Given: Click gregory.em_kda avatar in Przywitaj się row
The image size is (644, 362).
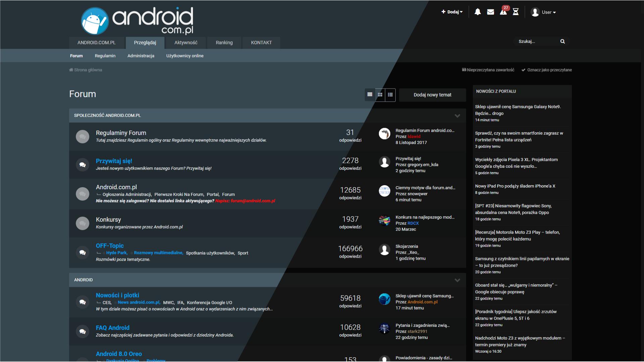Looking at the screenshot, I should 385,162.
